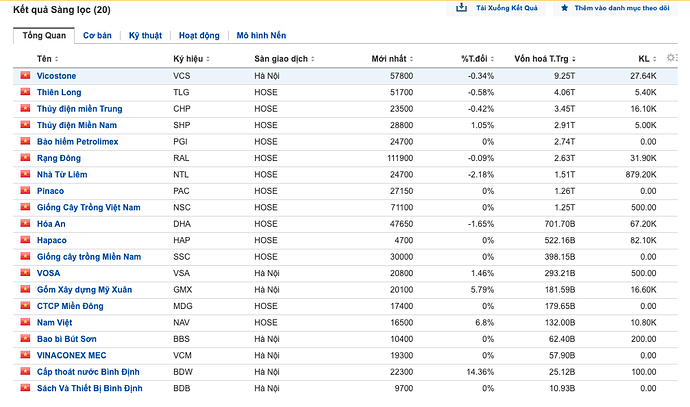This screenshot has height=407, width=690.
Task: Switch to the Cơ bản tab
Action: point(97,35)
